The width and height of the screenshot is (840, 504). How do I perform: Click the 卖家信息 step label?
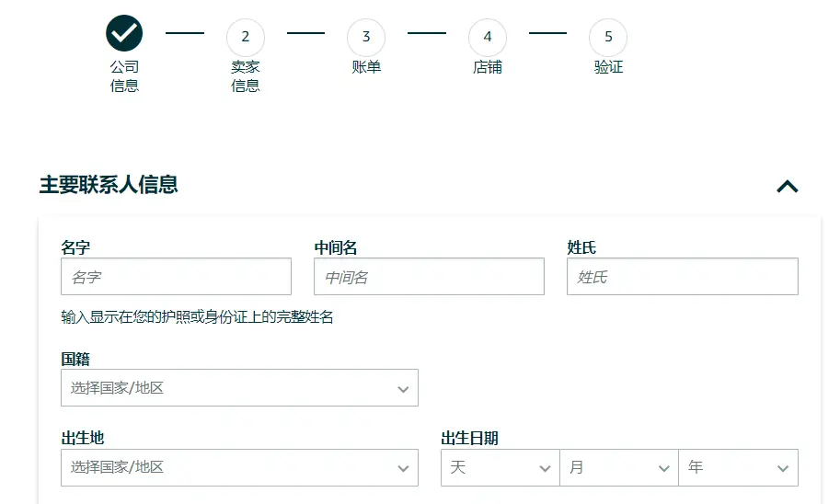(246, 76)
